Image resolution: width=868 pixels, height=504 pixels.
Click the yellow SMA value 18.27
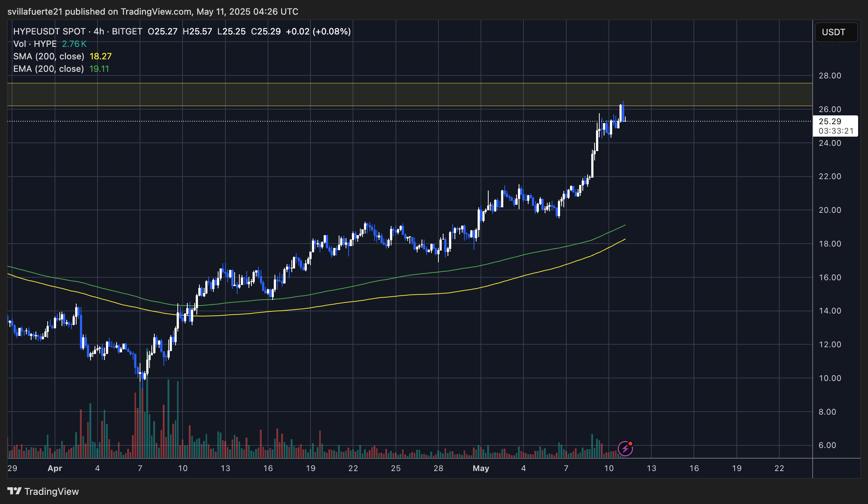coord(100,56)
